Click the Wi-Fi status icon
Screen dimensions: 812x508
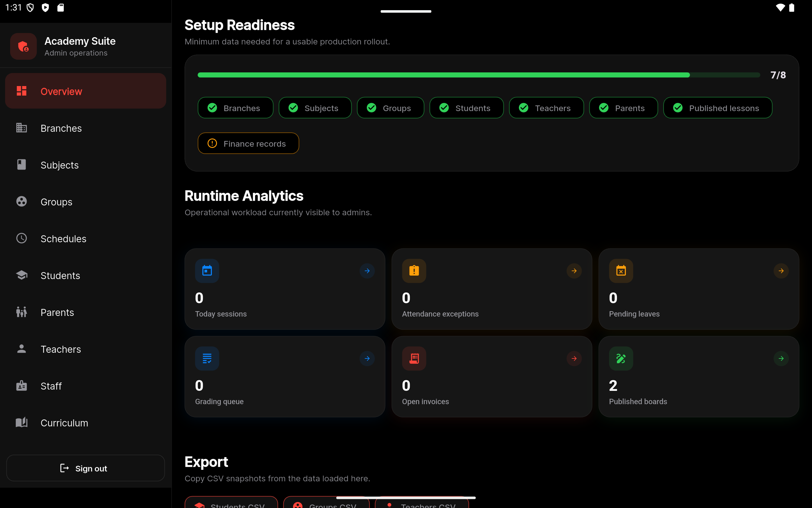coord(780,7)
